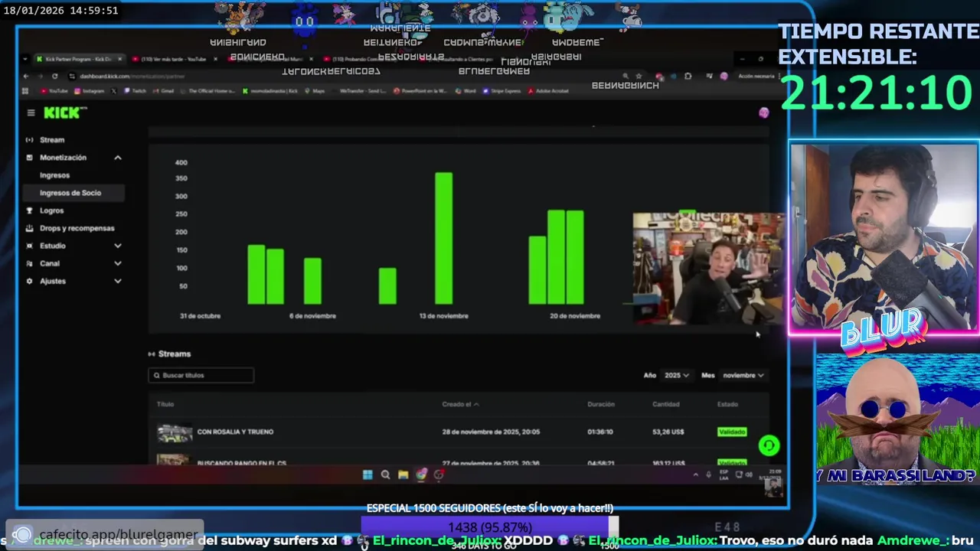Image resolution: width=980 pixels, height=551 pixels.
Task: Click Validado badge for CON ROSALIA stream
Action: click(x=732, y=432)
